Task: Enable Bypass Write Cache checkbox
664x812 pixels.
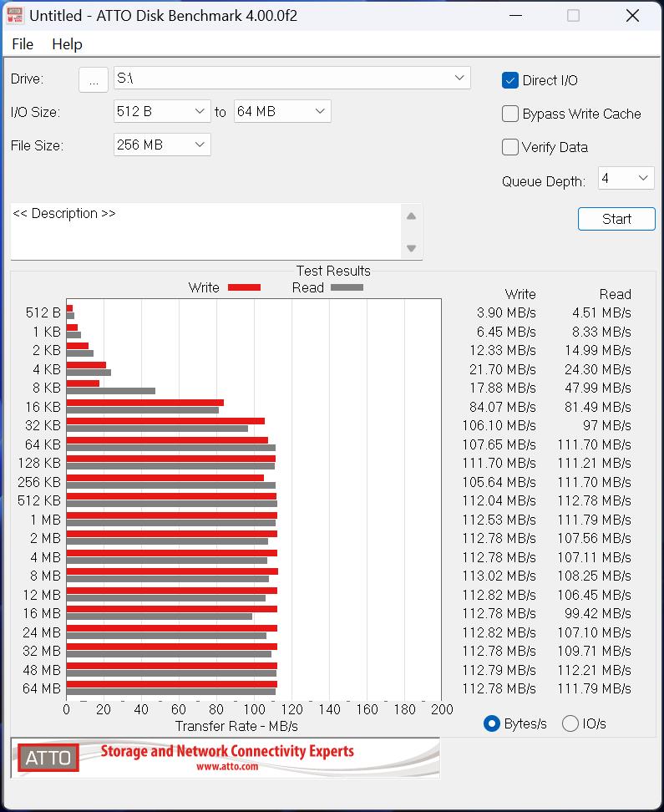Action: (x=510, y=114)
